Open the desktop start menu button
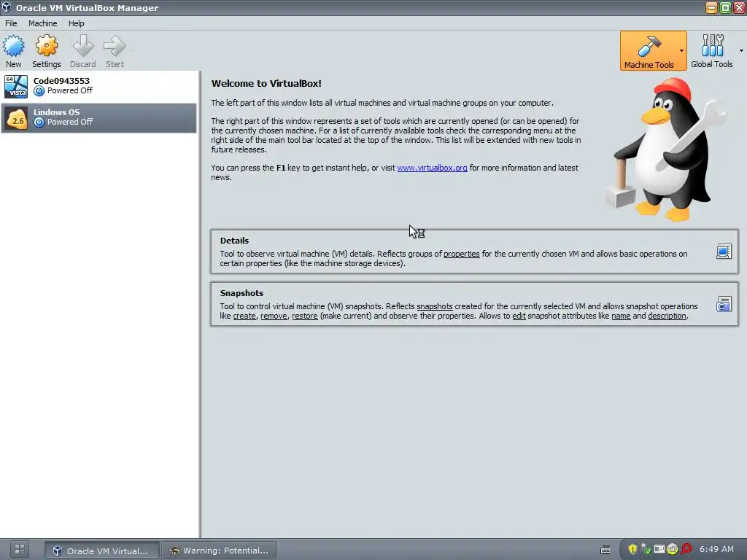Image resolution: width=747 pixels, height=560 pixels. [20, 549]
